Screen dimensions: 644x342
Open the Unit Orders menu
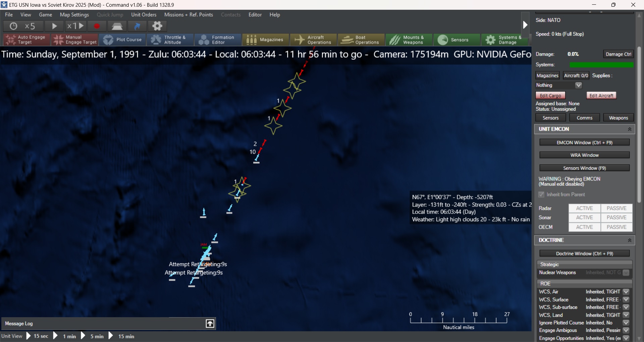coord(144,15)
